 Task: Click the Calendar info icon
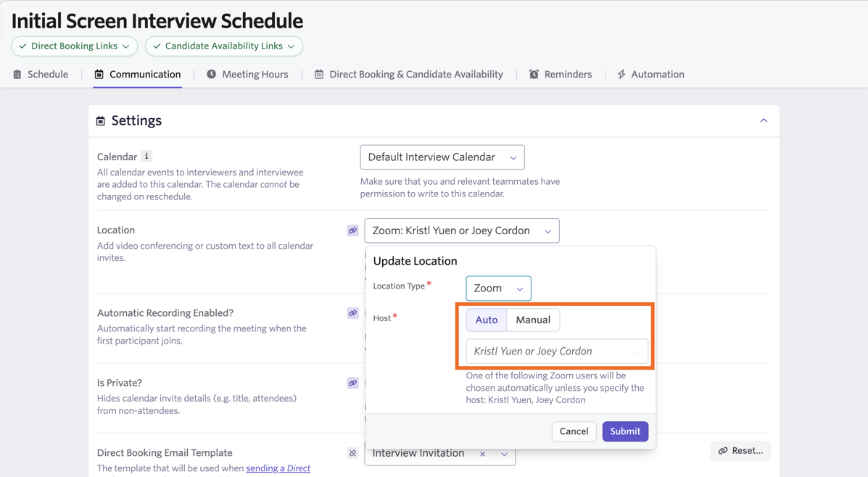[x=146, y=157]
